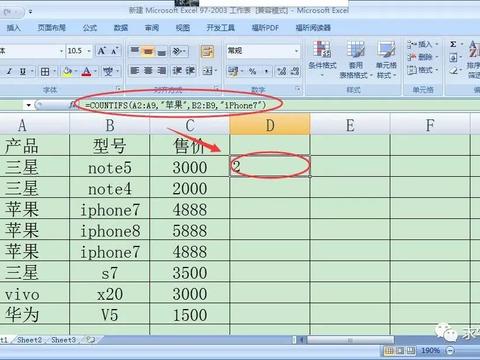480x360 pixels.
Task: Click the 插入 insert cells button
Action: [423, 44]
